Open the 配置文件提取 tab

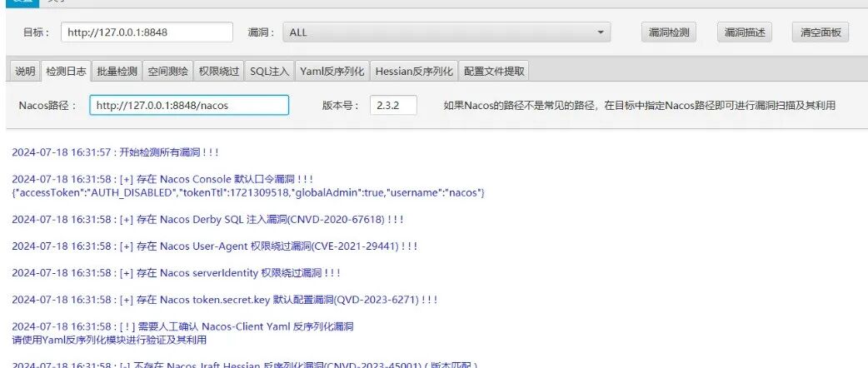[x=494, y=71]
